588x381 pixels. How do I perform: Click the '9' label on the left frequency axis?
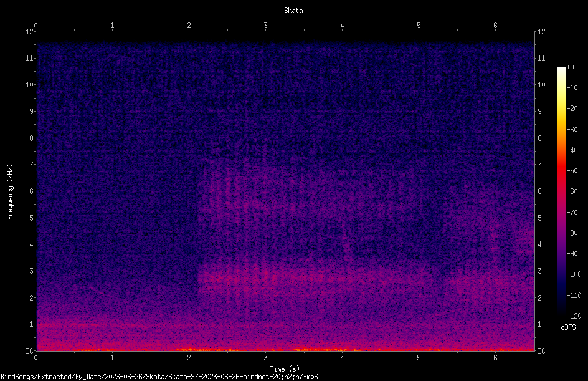pyautogui.click(x=32, y=112)
